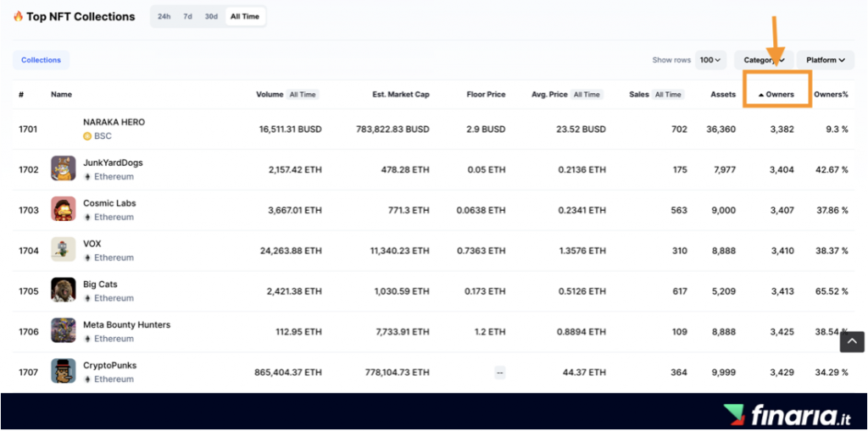Open the Big Cats name link
Screen dimensions: 868x431
[100, 285]
